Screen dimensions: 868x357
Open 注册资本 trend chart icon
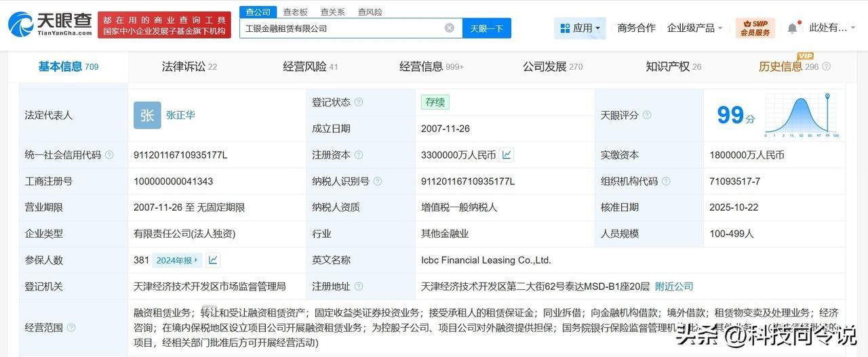507,155
